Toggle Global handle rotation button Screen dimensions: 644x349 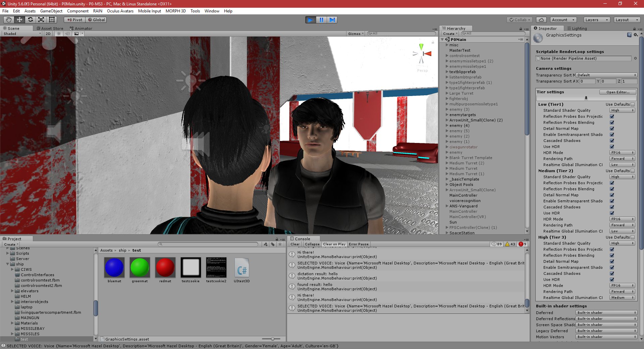[96, 20]
